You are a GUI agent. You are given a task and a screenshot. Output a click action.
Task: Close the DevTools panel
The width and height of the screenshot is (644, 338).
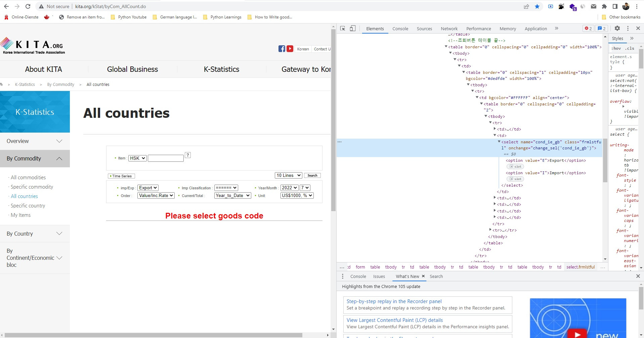638,29
